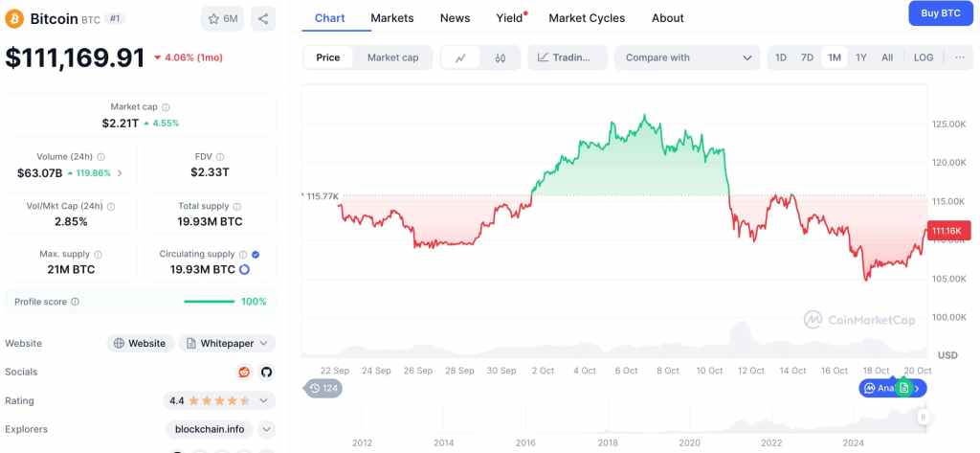Switch to the candlestick chart icon
980x453 pixels.
click(500, 57)
